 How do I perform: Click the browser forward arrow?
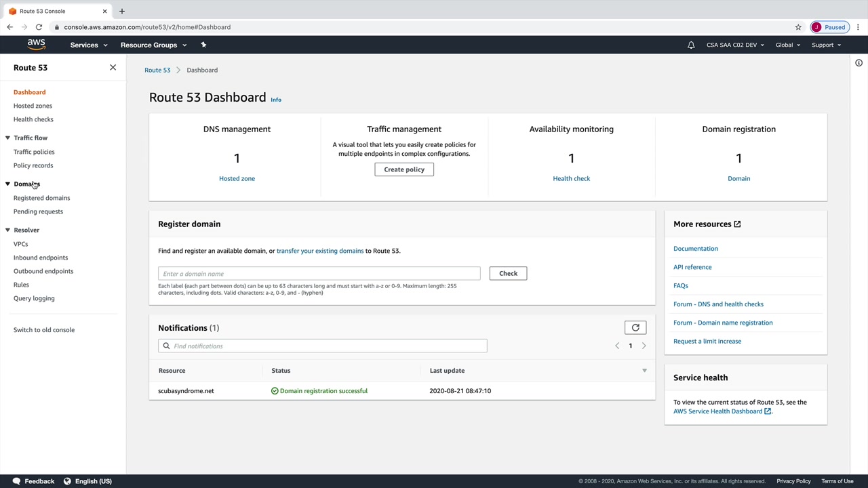point(24,27)
